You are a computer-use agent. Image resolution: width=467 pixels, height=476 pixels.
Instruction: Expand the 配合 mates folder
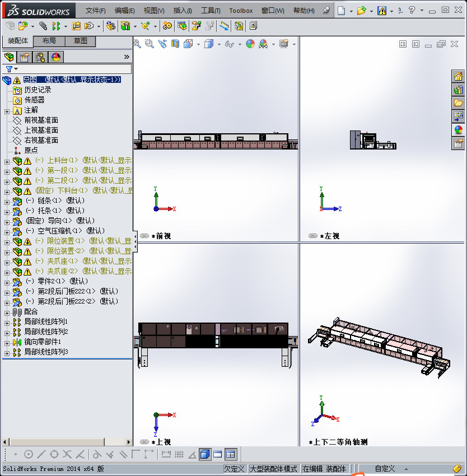pos(7,313)
